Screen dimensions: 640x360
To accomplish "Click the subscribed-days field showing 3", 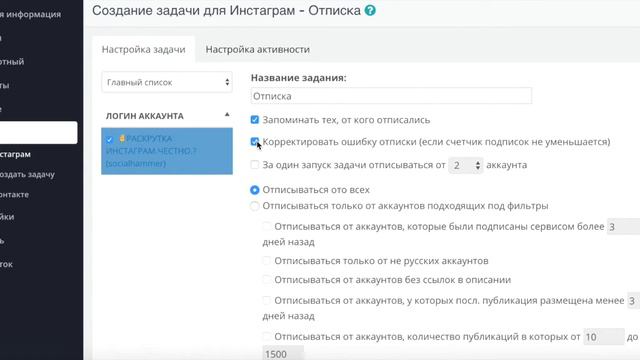I will [x=623, y=227].
